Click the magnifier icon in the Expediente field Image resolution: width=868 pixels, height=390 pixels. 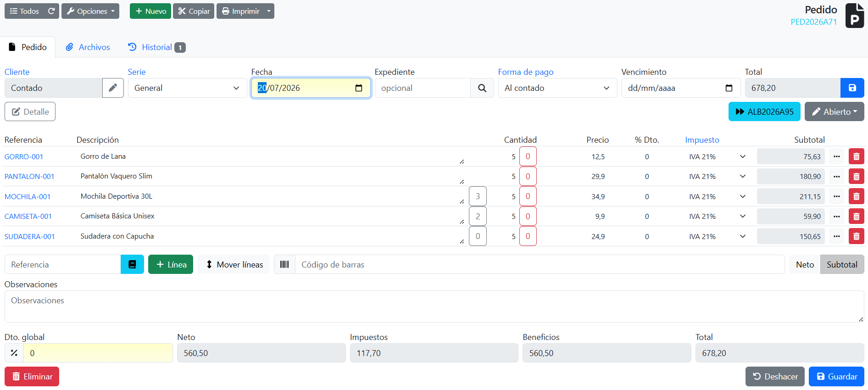click(482, 88)
